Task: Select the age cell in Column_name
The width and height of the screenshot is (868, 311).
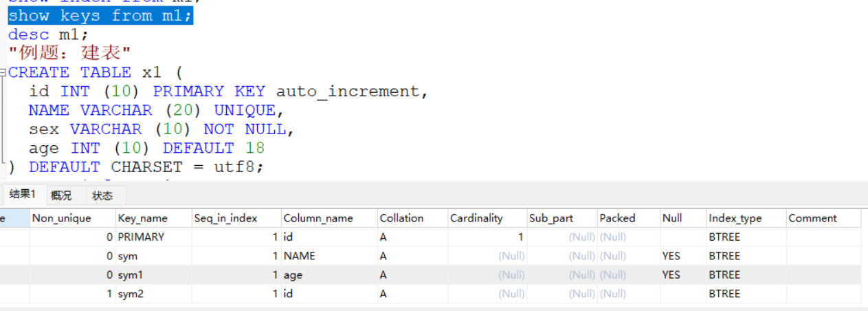Action: 293,275
